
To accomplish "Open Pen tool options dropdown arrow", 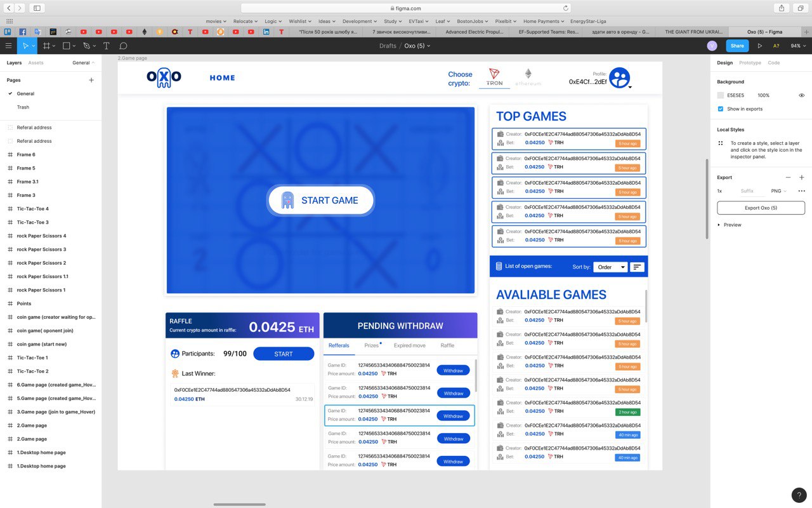I will 94,46.
